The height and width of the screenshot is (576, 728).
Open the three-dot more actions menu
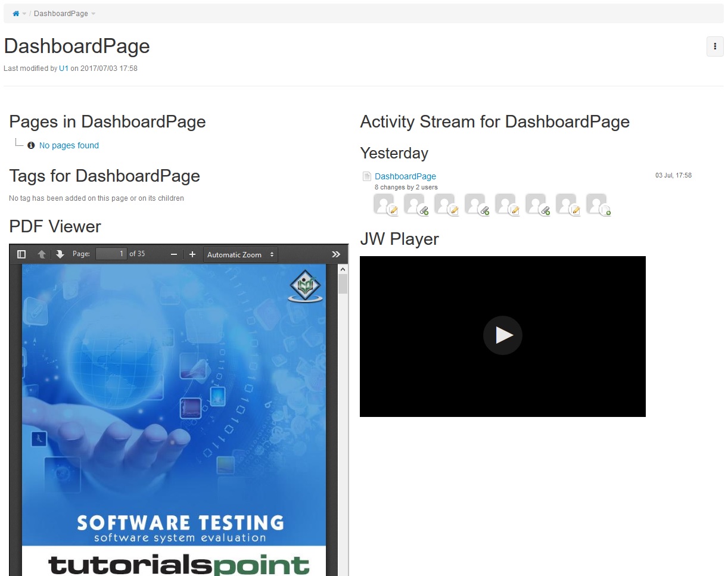714,46
